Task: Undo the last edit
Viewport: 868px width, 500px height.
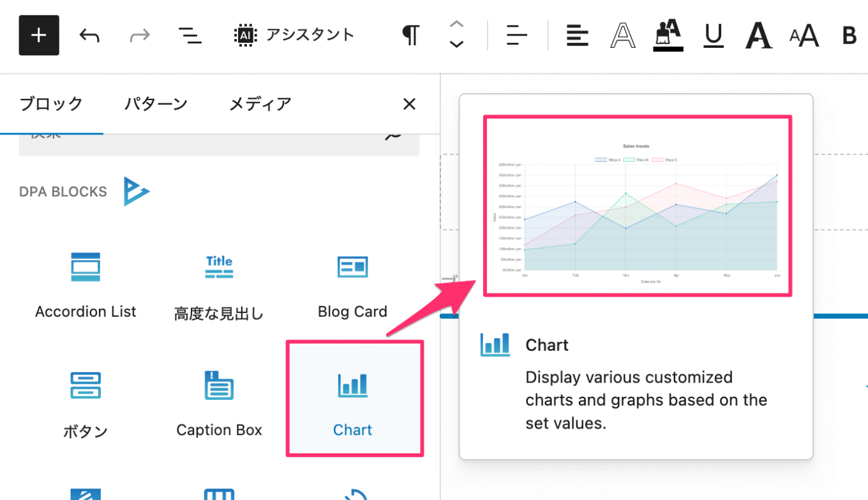Action: [89, 36]
